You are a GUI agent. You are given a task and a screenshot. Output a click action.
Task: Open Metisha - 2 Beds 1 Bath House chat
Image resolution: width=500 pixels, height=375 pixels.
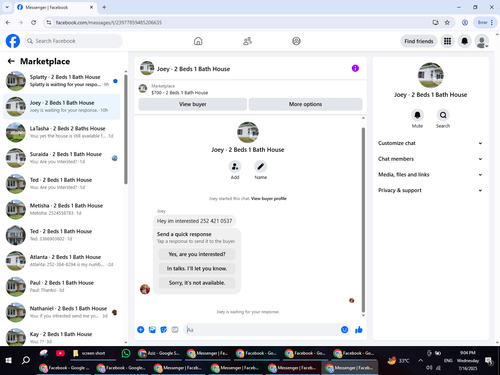coord(62,209)
